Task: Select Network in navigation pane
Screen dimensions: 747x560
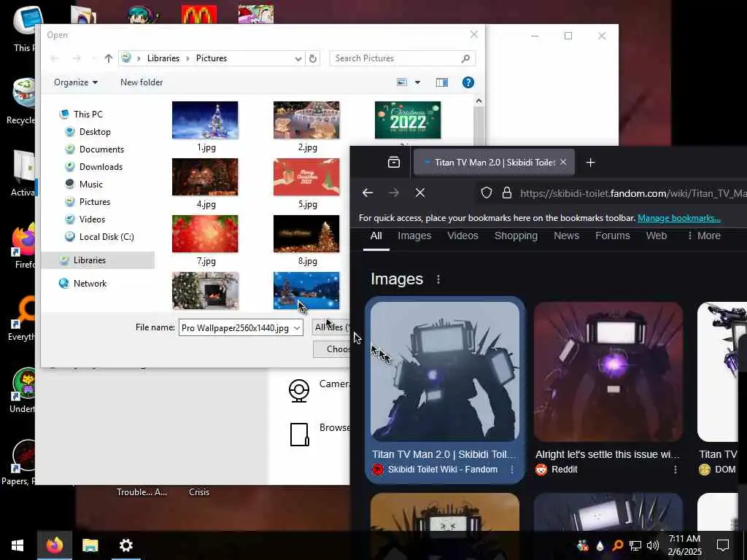Action: [x=90, y=284]
